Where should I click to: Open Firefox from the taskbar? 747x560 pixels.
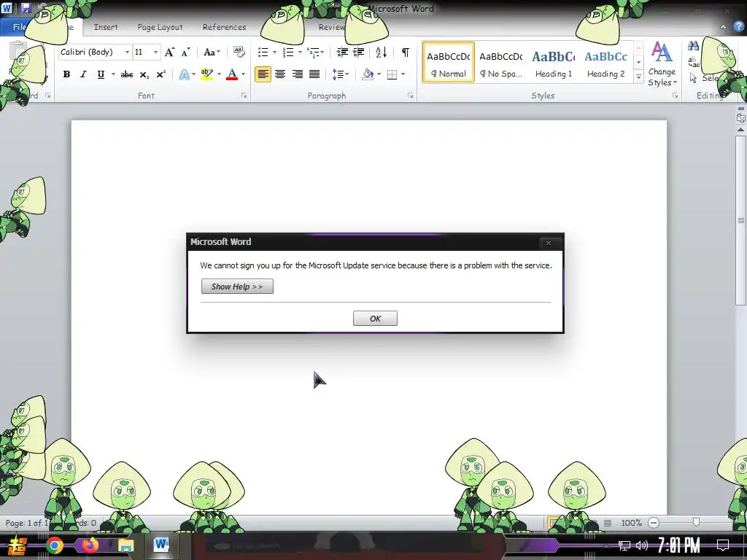click(90, 545)
